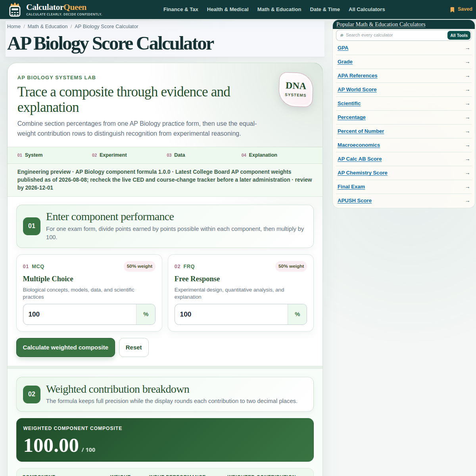This screenshot has width=476, height=476.
Task: Click the DNA Systems badge
Action: tap(296, 90)
